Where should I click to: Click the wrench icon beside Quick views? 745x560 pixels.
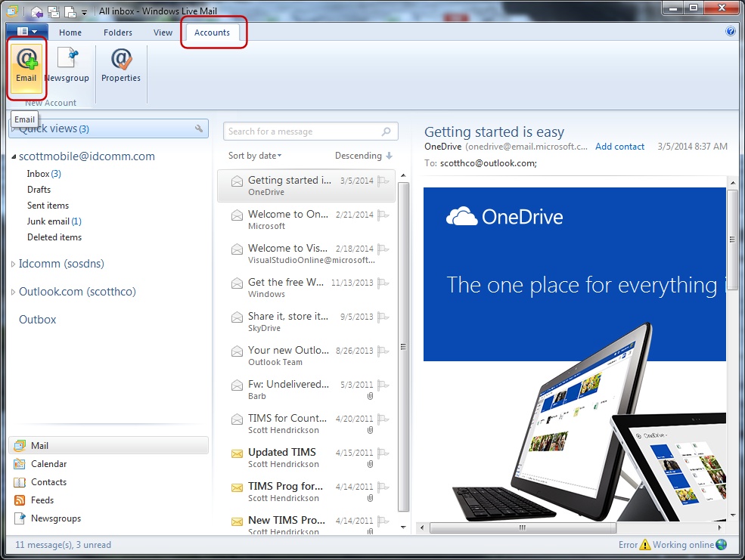[x=199, y=128]
